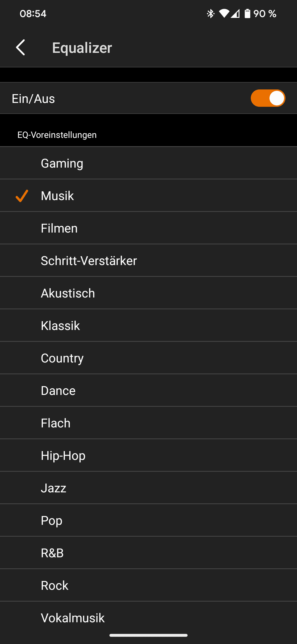Viewport: 297px width, 644px height.
Task: Tap the mobile signal strength icon
Action: click(x=235, y=13)
